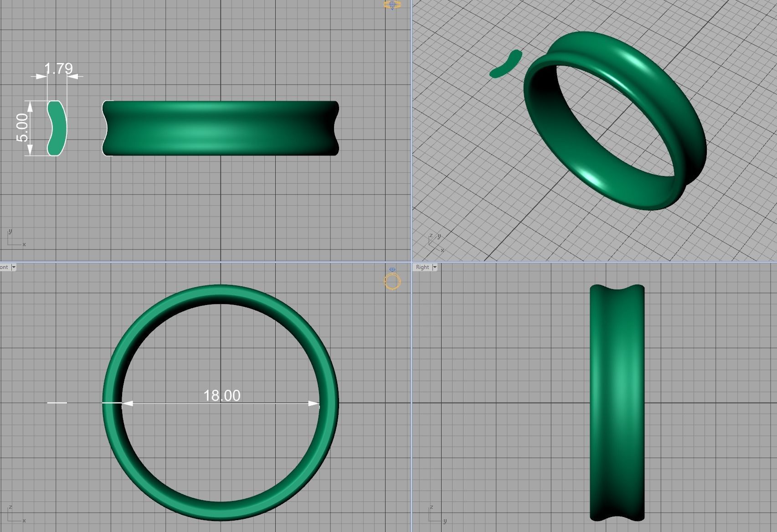Select the Front viewport title label

pos(4,267)
